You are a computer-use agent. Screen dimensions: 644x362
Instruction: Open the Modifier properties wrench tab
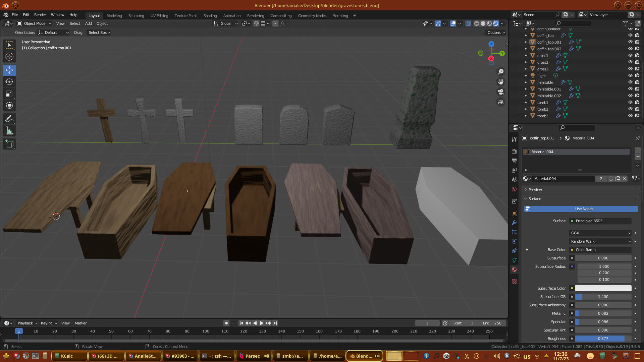[514, 223]
